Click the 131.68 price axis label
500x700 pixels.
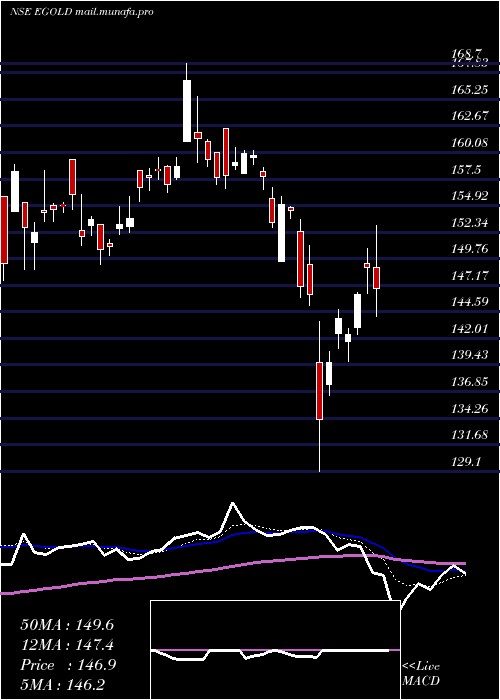pyautogui.click(x=470, y=435)
